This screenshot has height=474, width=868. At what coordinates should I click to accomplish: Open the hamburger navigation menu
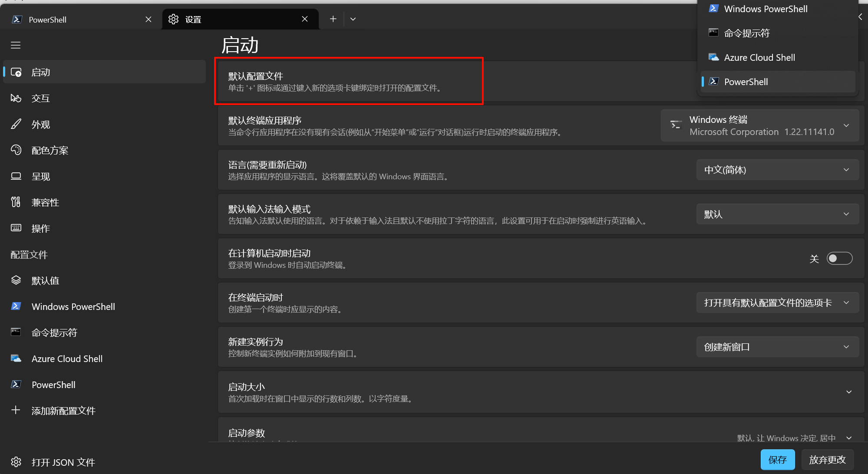click(x=16, y=45)
